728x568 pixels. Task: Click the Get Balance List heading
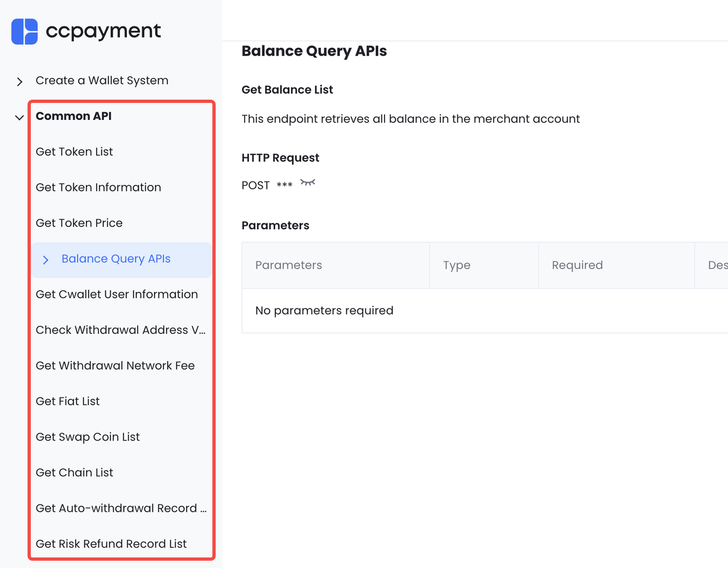click(287, 90)
